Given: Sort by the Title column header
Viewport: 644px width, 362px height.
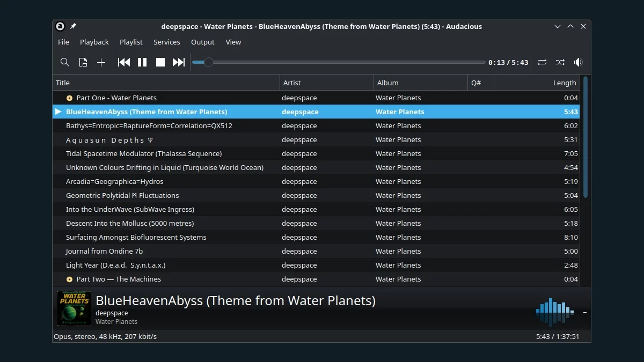Looking at the screenshot, I should (x=166, y=83).
